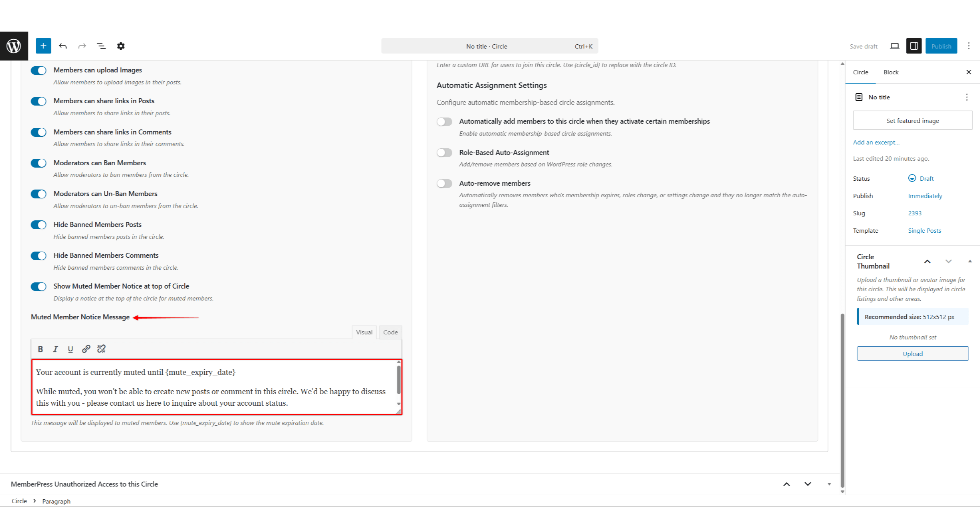Turn on Auto-remove members toggle
980x507 pixels.
click(x=444, y=183)
